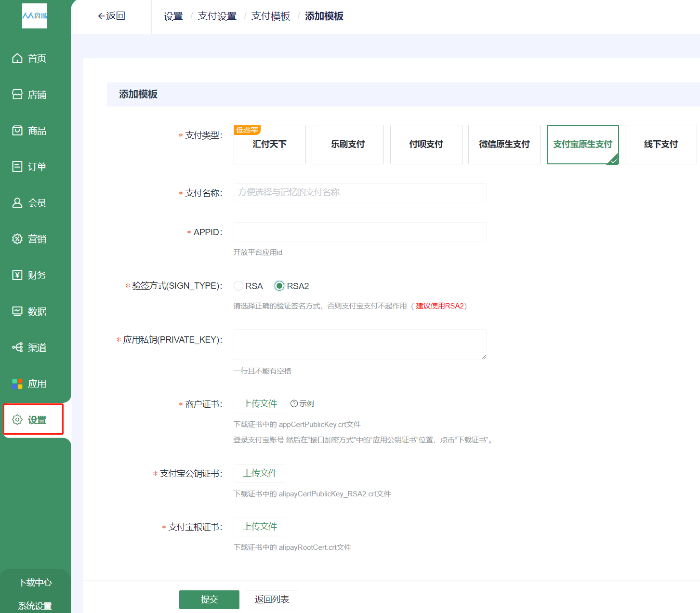Click the 提交 submit button

pyautogui.click(x=209, y=600)
